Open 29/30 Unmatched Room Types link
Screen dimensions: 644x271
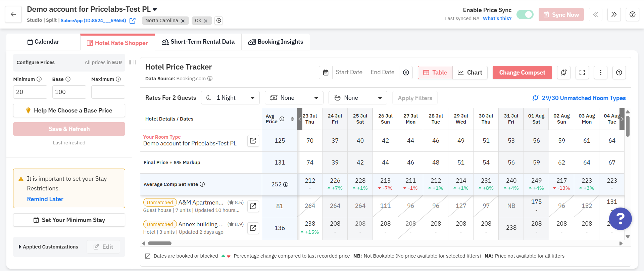pos(579,98)
